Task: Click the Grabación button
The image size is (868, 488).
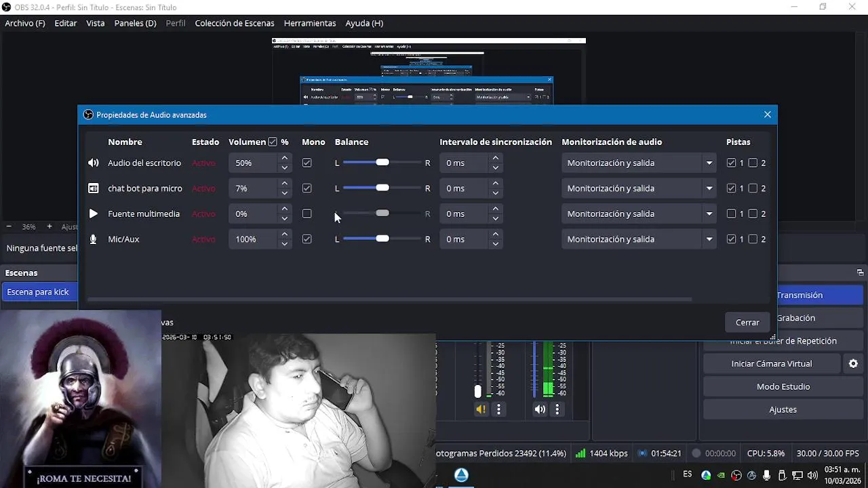Action: pyautogui.click(x=820, y=318)
